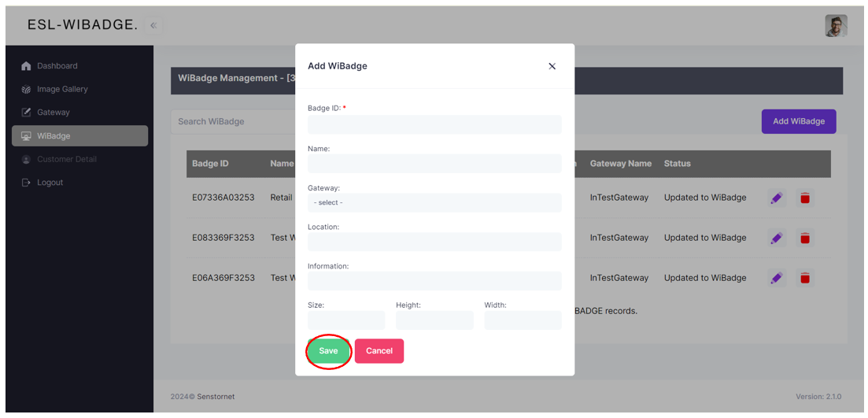The width and height of the screenshot is (868, 418).
Task: Click the sidebar collapse chevron icon
Action: (x=153, y=25)
